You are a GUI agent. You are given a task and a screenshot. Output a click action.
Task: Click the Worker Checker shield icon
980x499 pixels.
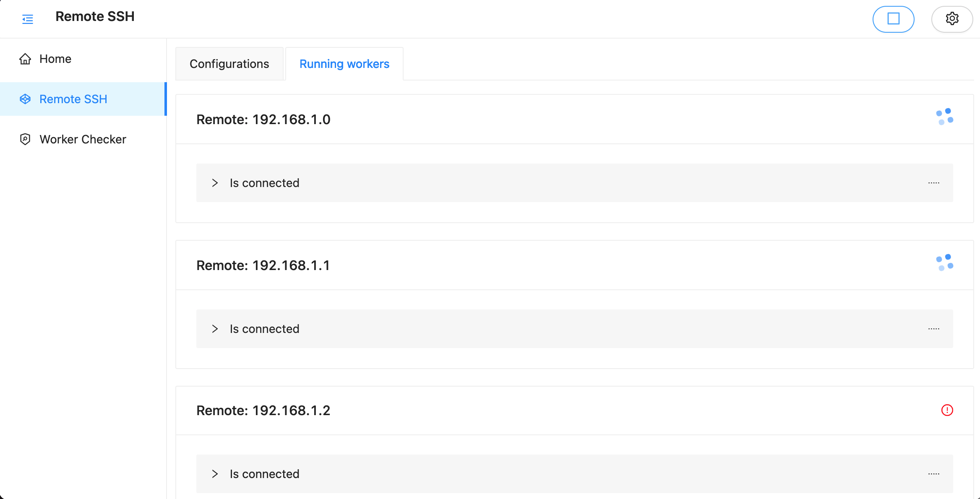25,139
